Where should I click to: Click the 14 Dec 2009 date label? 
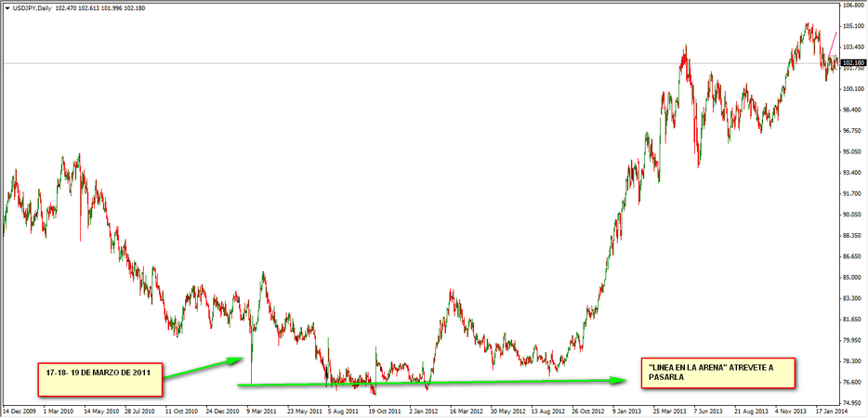(x=20, y=409)
